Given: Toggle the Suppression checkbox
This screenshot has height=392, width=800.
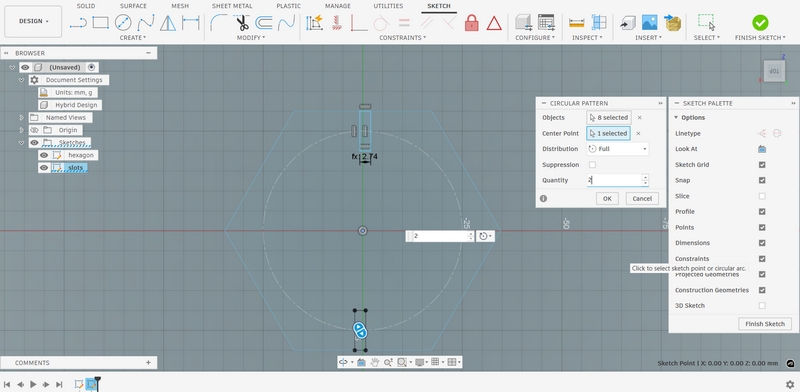Looking at the screenshot, I should click(x=592, y=165).
